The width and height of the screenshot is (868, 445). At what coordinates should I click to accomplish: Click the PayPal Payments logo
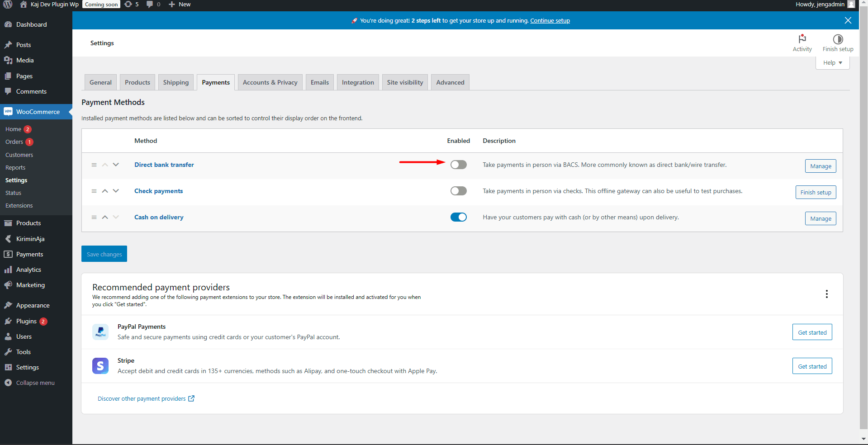coord(100,331)
